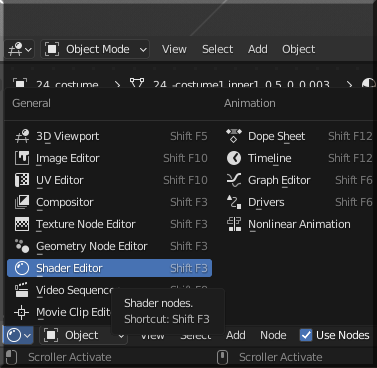The height and width of the screenshot is (368, 377).
Task: Choose Nonlinear Animation editor
Action: (298, 224)
